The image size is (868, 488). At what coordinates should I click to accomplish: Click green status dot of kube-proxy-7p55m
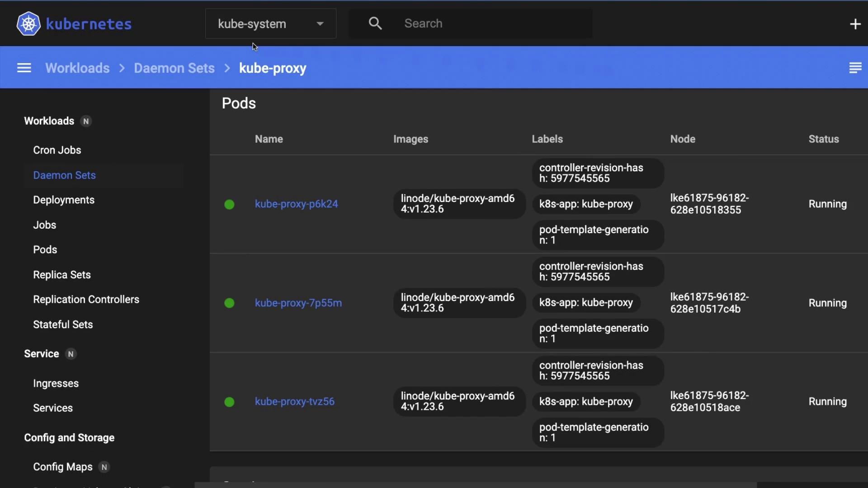[229, 303]
